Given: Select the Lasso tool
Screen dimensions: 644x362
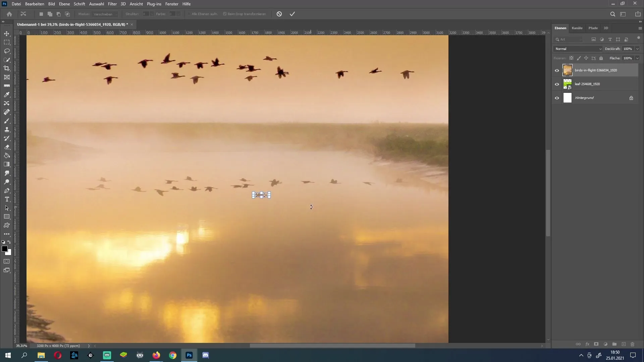Looking at the screenshot, I should 7,51.
